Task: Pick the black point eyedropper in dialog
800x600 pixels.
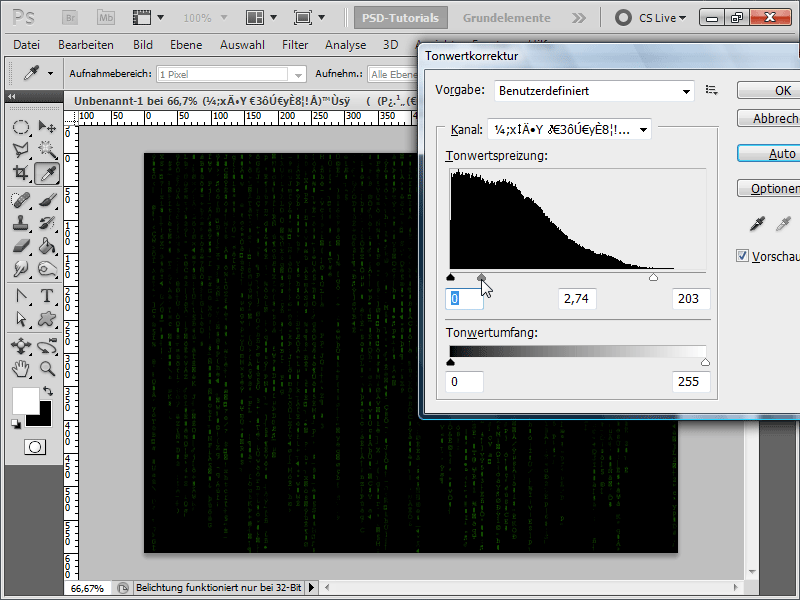Action: coord(757,223)
